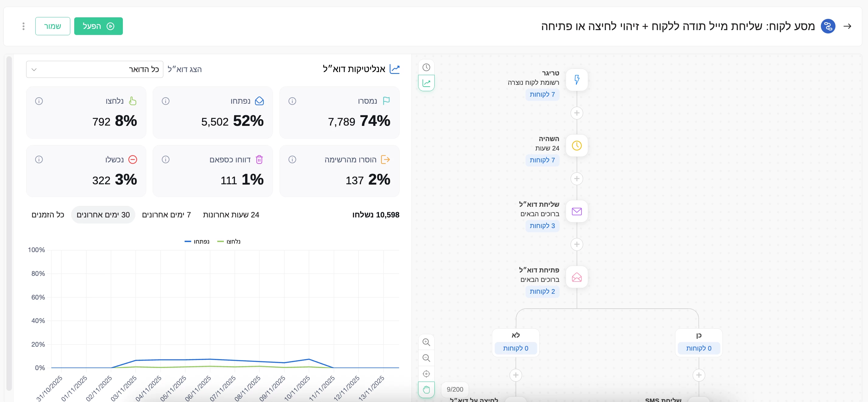Select the 24 שעות אחרונות tab
Viewport: 868px width, 402px height.
(x=231, y=215)
